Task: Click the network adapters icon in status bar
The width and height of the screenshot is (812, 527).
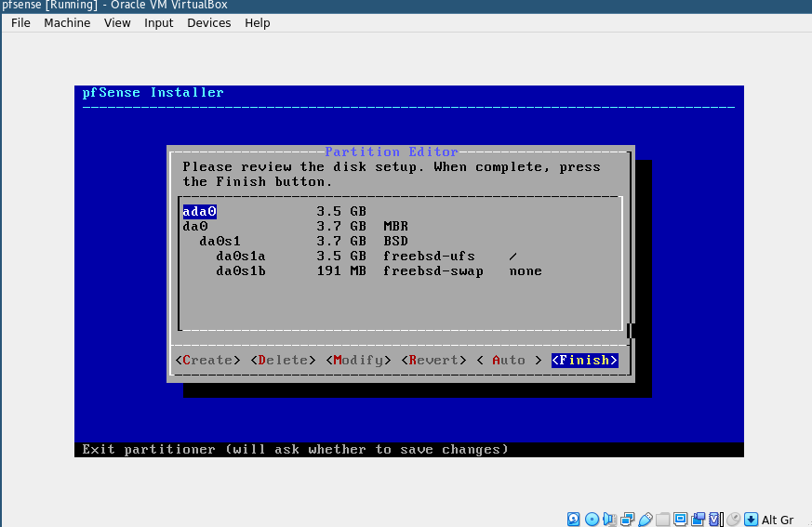Action: tap(627, 520)
